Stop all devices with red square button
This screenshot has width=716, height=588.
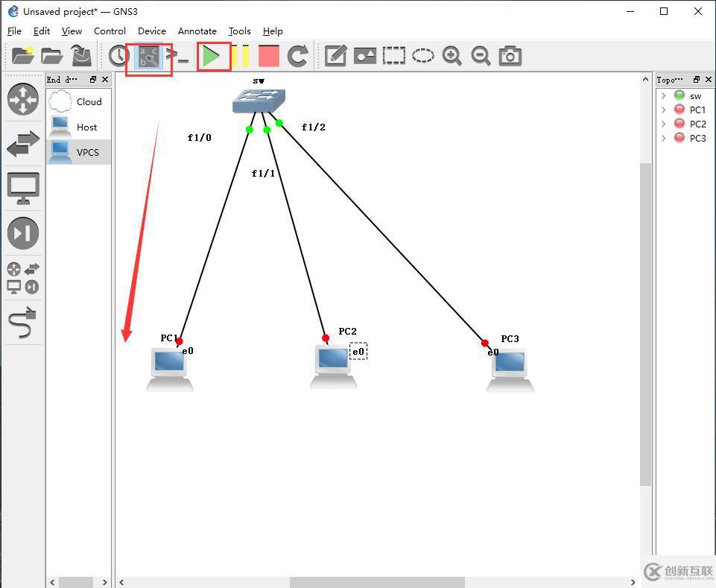point(269,56)
